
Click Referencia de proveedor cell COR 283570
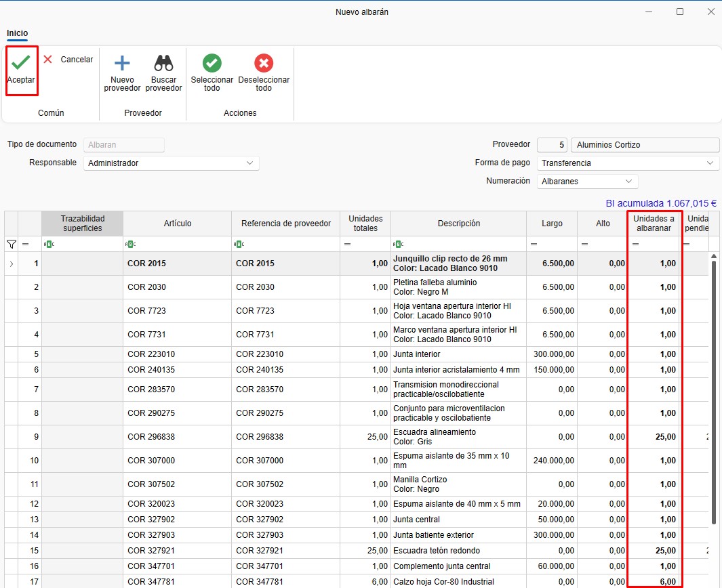click(x=286, y=390)
